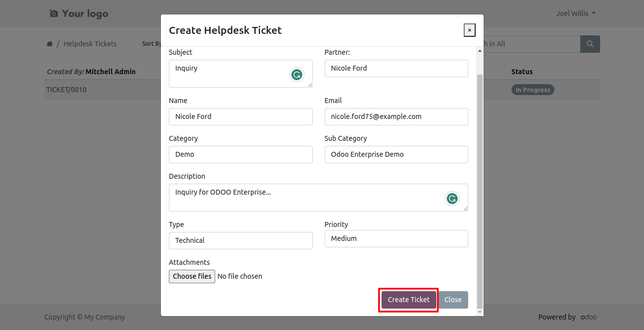644x330 pixels.
Task: Click the Grammarly icon in Subject field
Action: (x=297, y=75)
